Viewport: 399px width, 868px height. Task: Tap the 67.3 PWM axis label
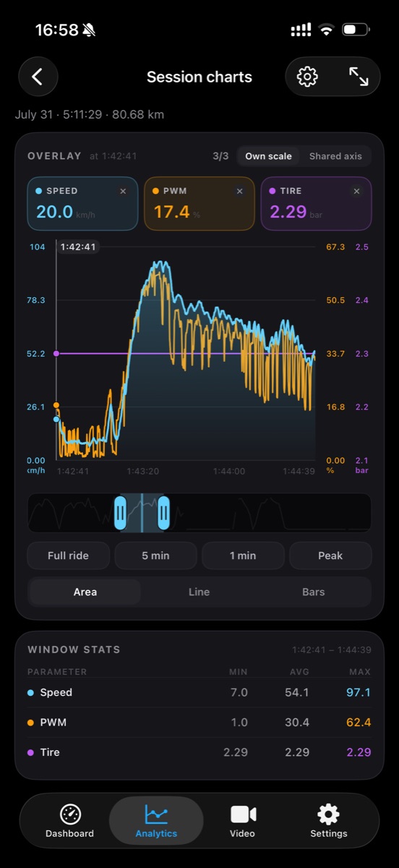[x=335, y=247]
